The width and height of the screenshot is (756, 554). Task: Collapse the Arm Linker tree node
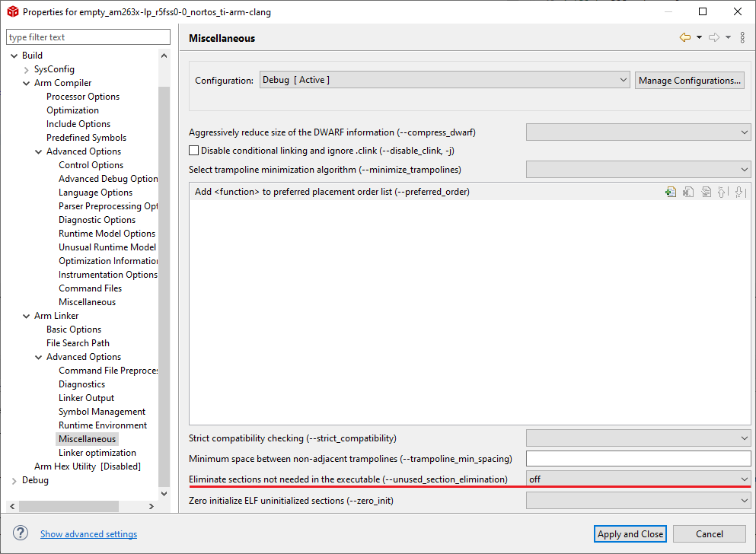(26, 316)
